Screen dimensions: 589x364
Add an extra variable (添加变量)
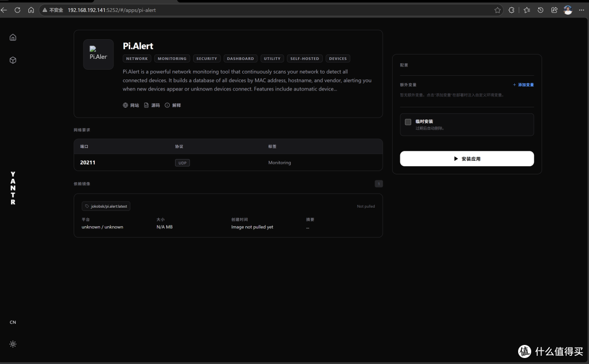pos(523,85)
